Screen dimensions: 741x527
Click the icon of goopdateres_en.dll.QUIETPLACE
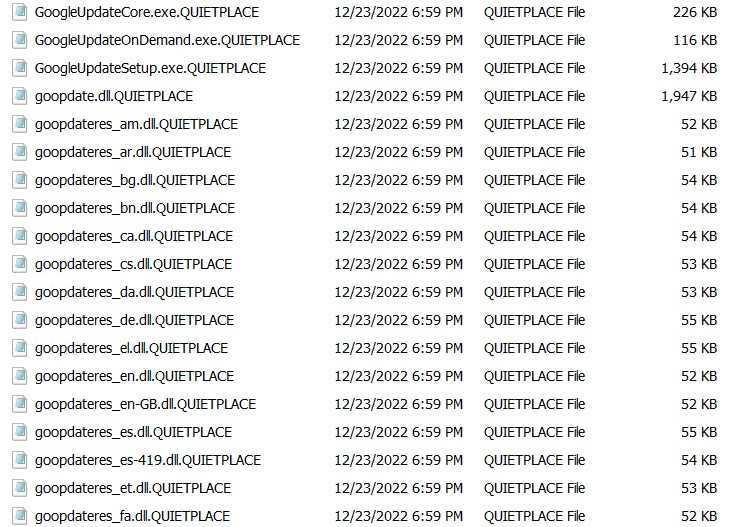(20, 376)
